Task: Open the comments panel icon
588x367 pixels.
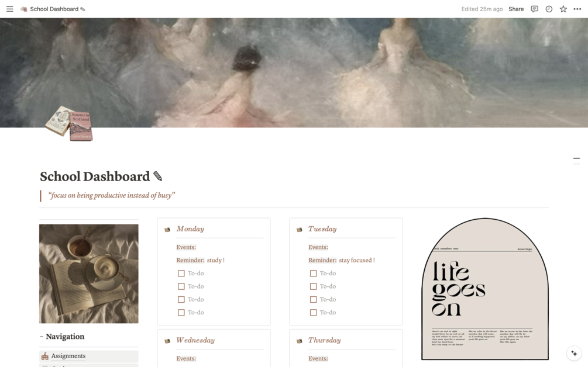Action: point(534,9)
